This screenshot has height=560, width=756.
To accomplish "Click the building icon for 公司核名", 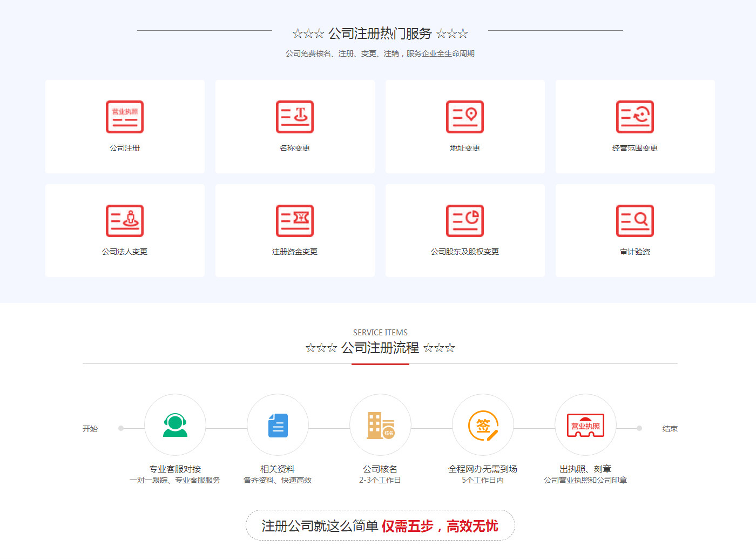I will click(381, 425).
